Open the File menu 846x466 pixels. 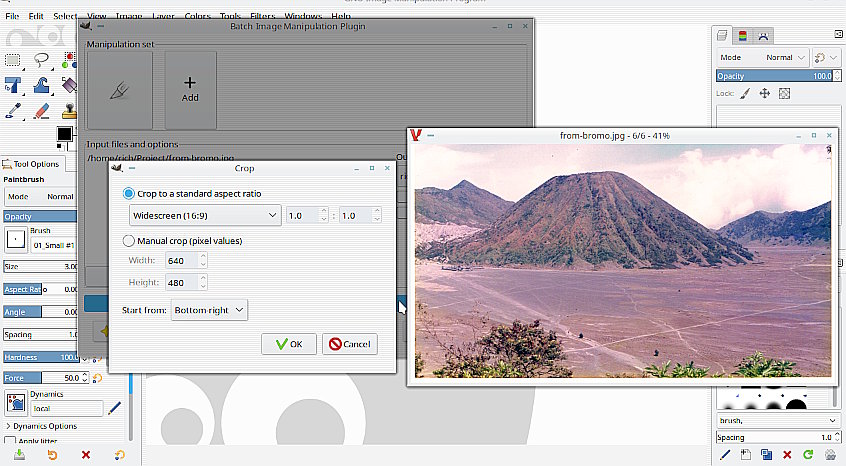click(12, 16)
